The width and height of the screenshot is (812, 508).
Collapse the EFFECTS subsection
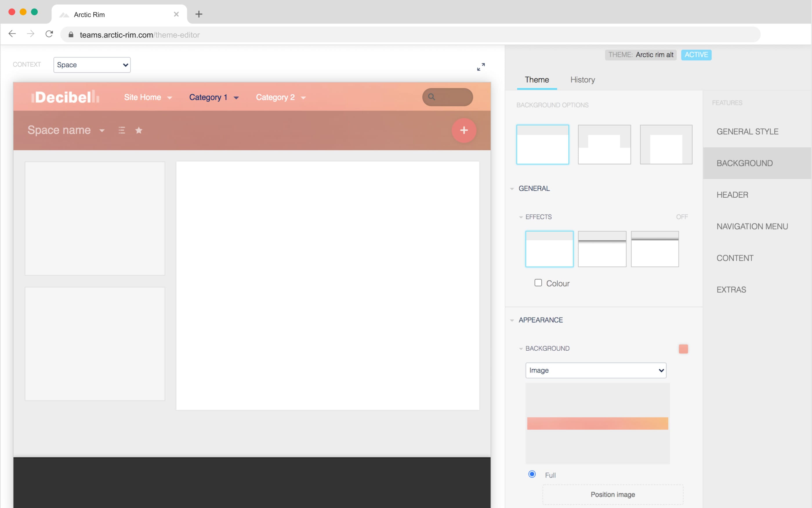pyautogui.click(x=521, y=217)
